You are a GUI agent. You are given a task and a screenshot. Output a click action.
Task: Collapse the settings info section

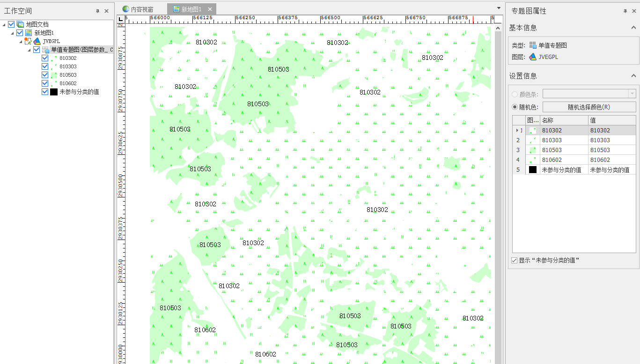point(633,76)
